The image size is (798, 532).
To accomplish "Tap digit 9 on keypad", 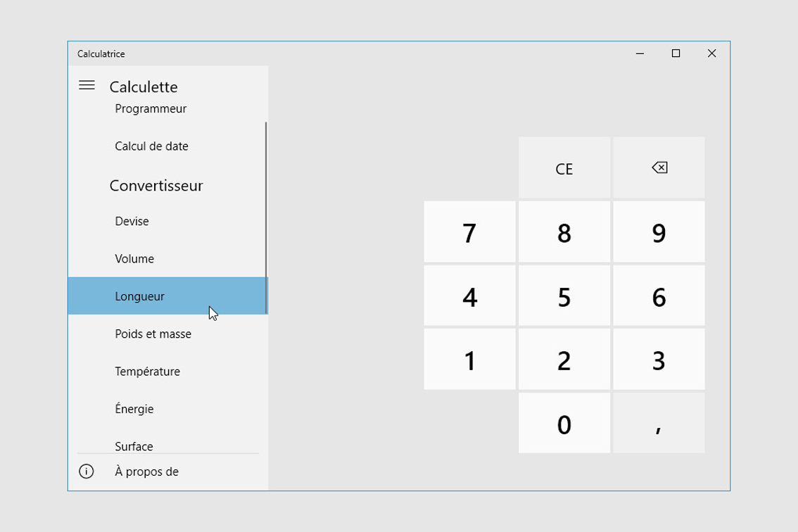I will 659,232.
